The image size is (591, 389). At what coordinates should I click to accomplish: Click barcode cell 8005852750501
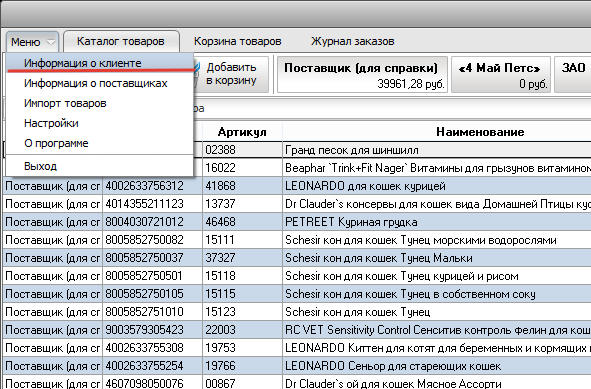(152, 276)
